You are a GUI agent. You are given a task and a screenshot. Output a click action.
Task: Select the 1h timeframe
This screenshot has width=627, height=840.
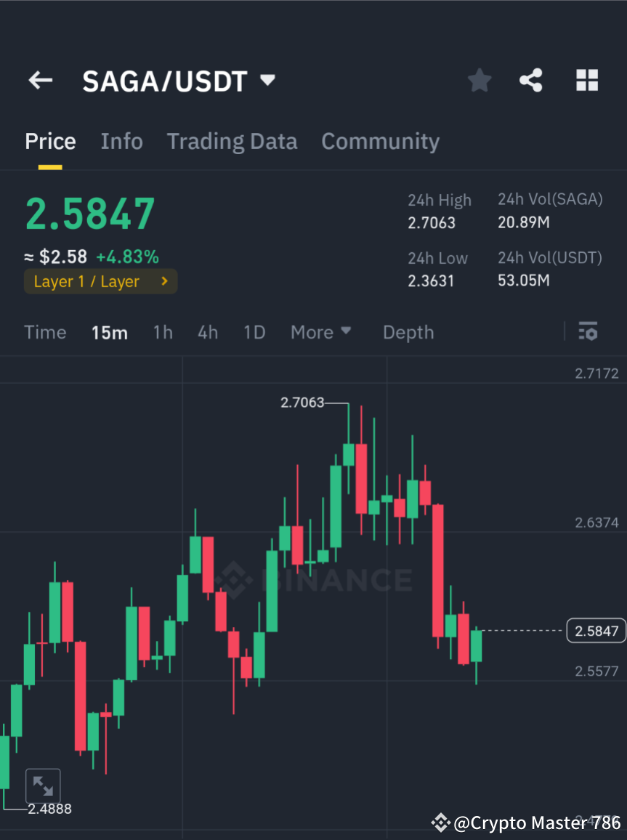pos(162,331)
